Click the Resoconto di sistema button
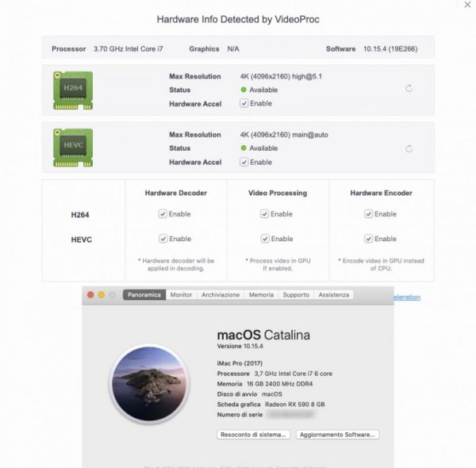The width and height of the screenshot is (476, 468). [253, 435]
